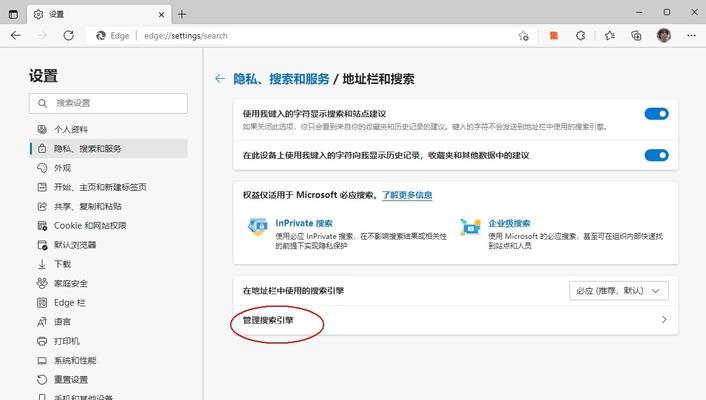Open 隐私、搜索和服务 settings section

[x=108, y=149]
